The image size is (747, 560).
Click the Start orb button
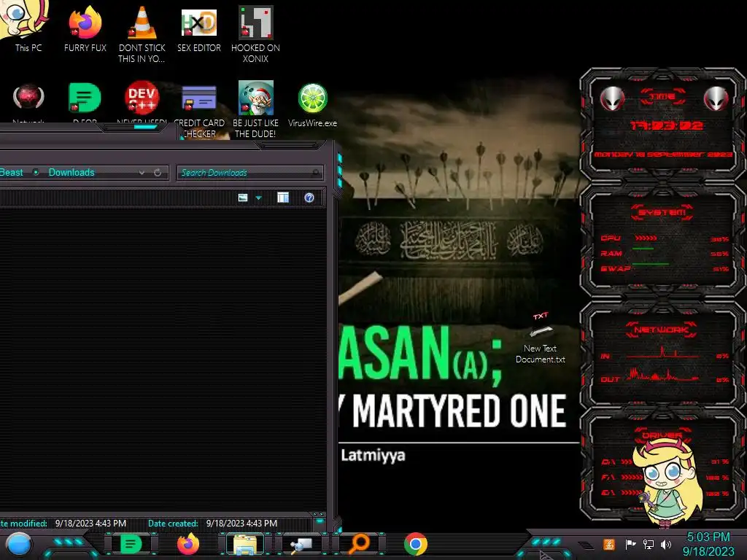pyautogui.click(x=18, y=545)
